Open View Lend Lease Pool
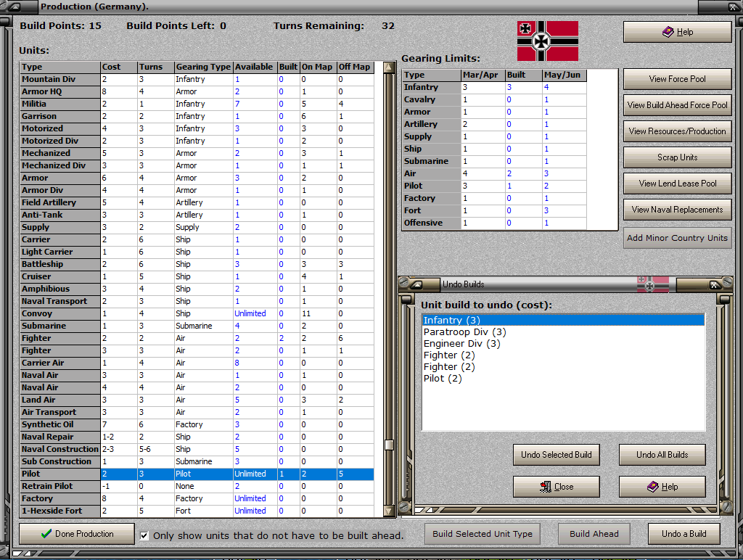 (677, 184)
